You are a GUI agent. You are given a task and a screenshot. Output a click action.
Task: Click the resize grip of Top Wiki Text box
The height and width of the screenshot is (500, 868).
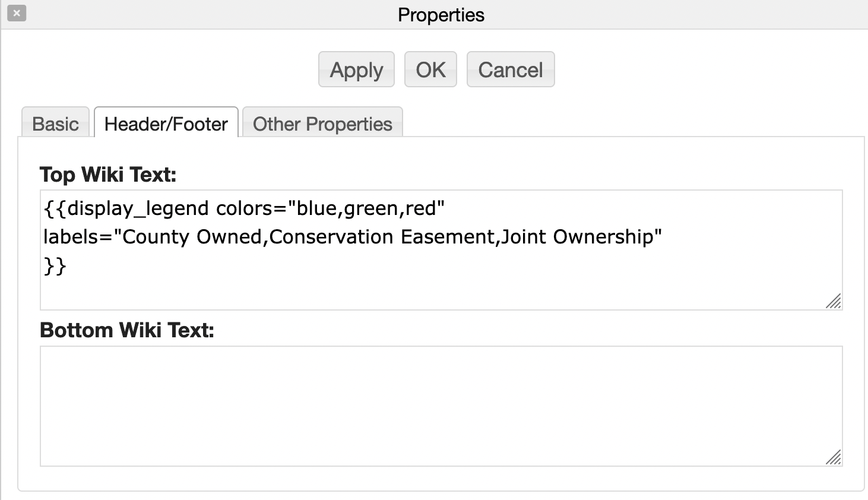tap(834, 301)
